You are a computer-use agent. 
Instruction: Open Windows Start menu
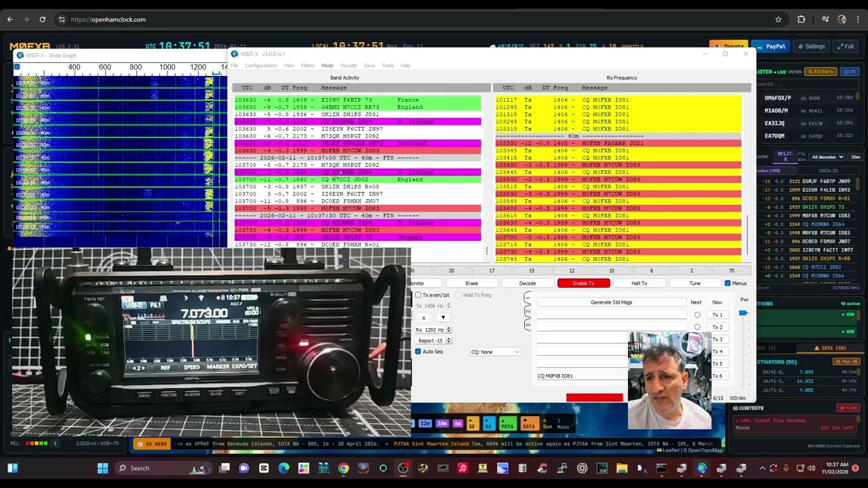tap(102, 468)
